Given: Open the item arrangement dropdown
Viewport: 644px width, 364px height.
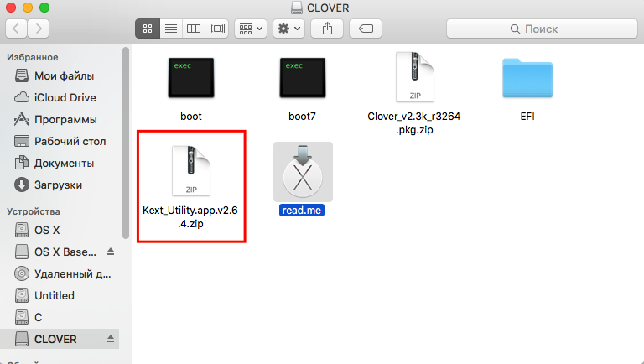Looking at the screenshot, I should [x=251, y=29].
